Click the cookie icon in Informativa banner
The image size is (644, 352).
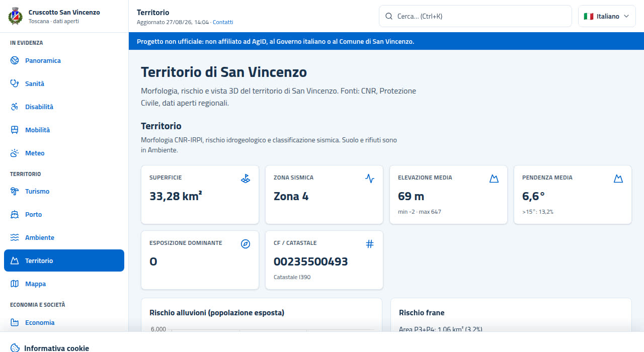pyautogui.click(x=15, y=348)
